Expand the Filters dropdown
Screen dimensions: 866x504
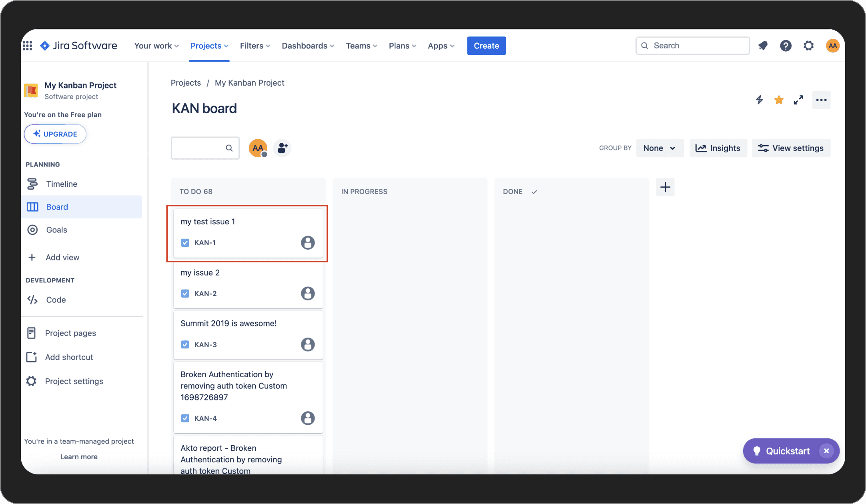tap(255, 46)
